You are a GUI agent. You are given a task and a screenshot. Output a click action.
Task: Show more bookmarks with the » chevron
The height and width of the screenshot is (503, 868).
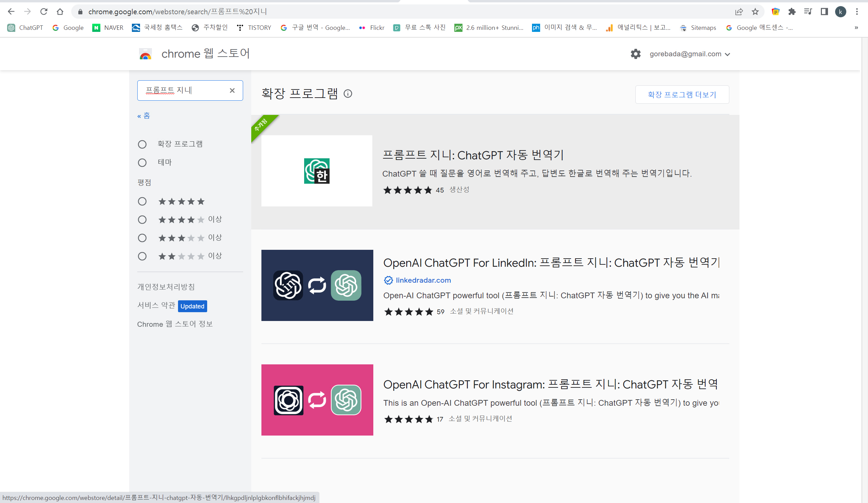point(856,27)
